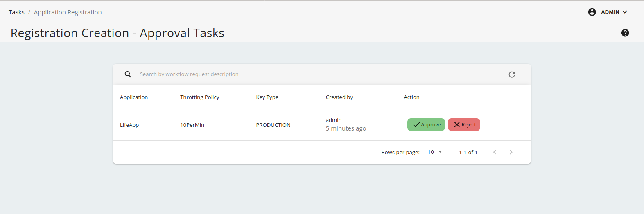
Task: Open the Tasks breadcrumb link
Action: pyautogui.click(x=16, y=12)
